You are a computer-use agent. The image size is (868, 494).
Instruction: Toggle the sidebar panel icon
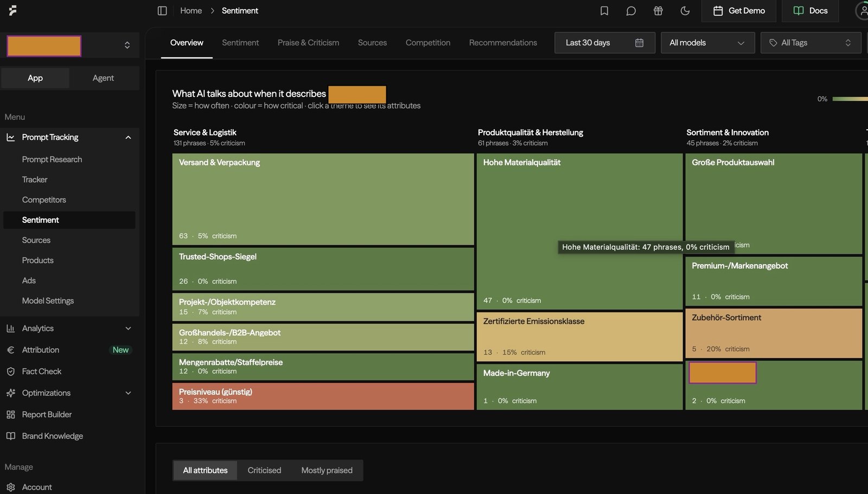(x=162, y=11)
